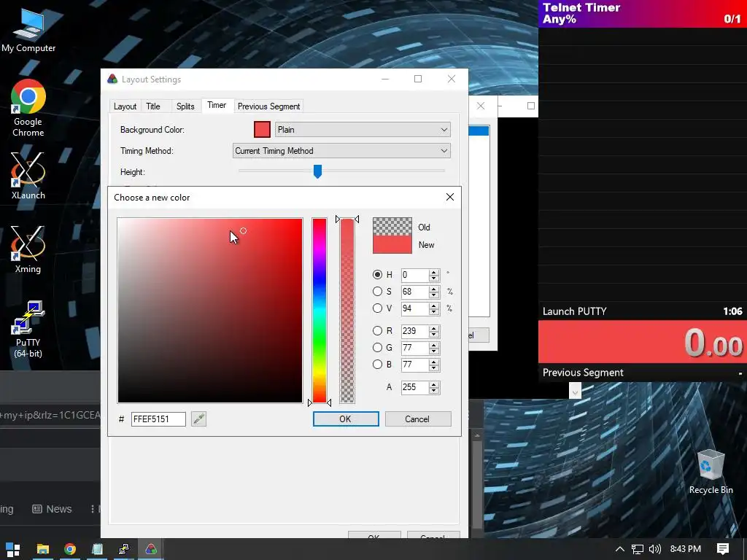Click the Telnet Timer title in LiveSplit
The image size is (747, 560).
point(581,7)
